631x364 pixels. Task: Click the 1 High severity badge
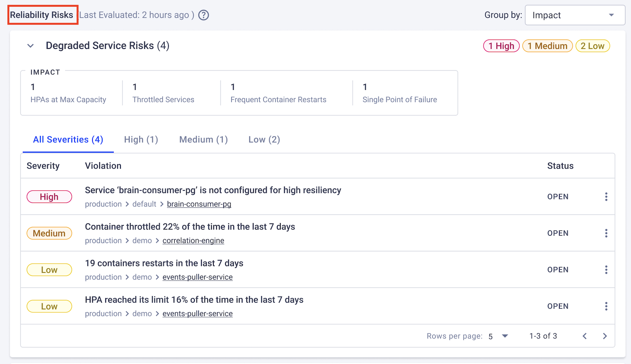click(501, 46)
